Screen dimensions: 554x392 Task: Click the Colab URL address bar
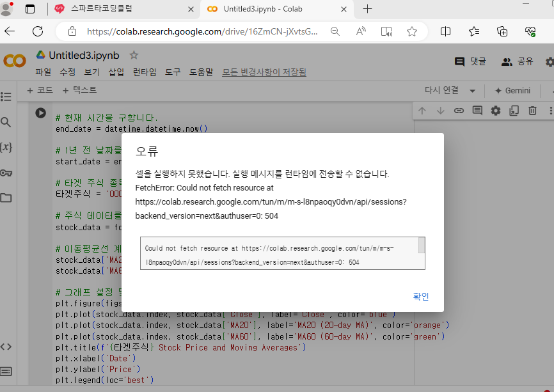202,31
